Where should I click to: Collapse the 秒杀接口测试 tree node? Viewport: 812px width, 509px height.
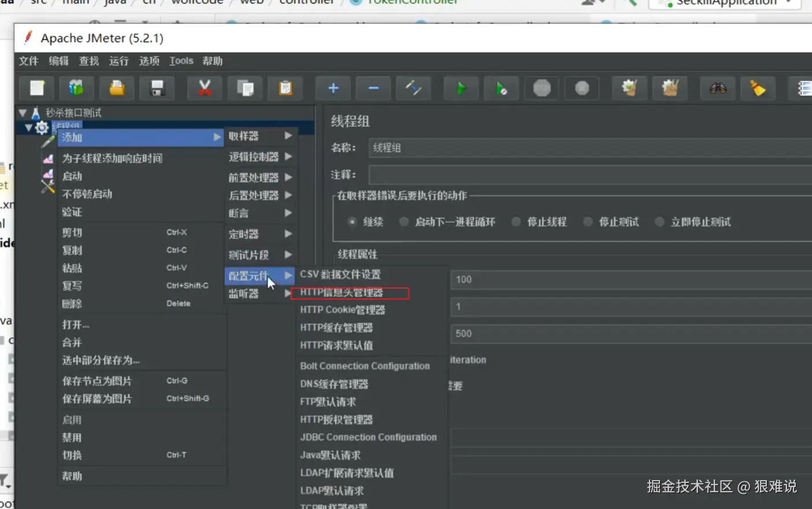pyautogui.click(x=23, y=113)
